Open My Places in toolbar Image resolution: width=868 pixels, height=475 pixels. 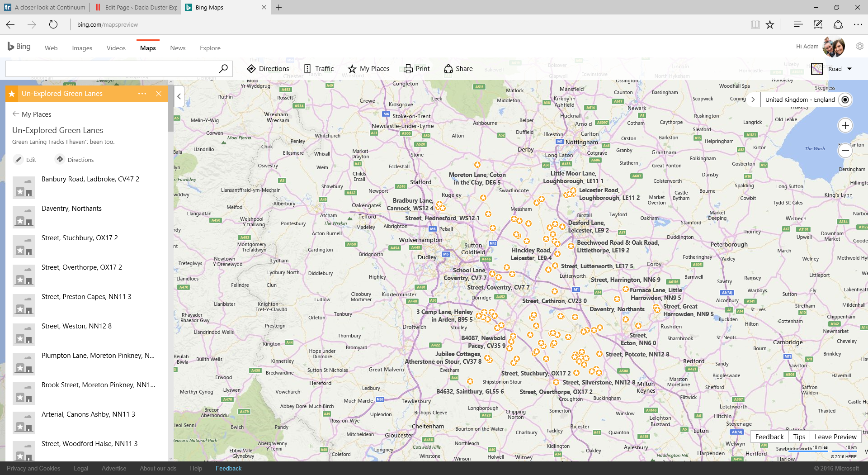click(x=368, y=69)
